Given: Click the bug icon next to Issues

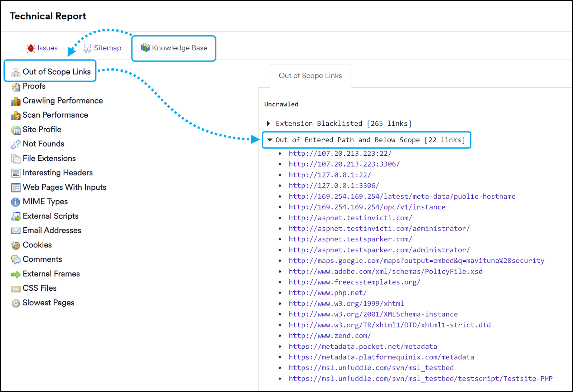Looking at the screenshot, I should coord(30,48).
